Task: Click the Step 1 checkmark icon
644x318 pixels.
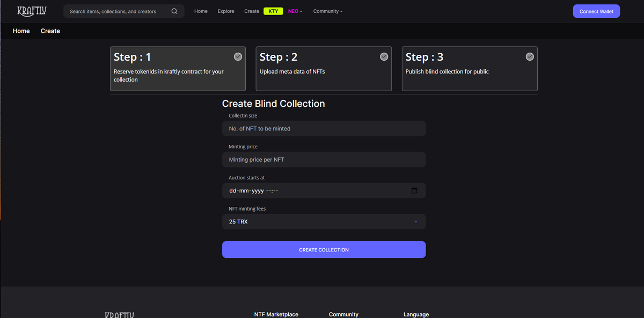Action: point(238,56)
